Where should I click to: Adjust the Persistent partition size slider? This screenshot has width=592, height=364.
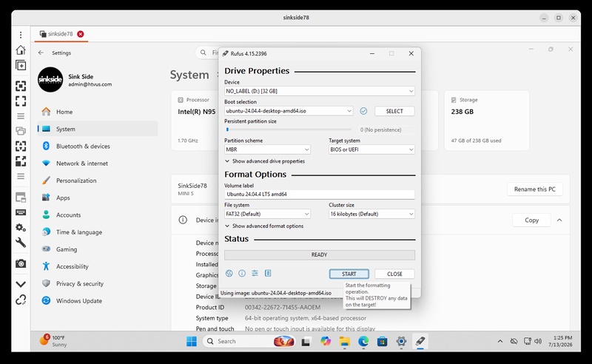288,129
